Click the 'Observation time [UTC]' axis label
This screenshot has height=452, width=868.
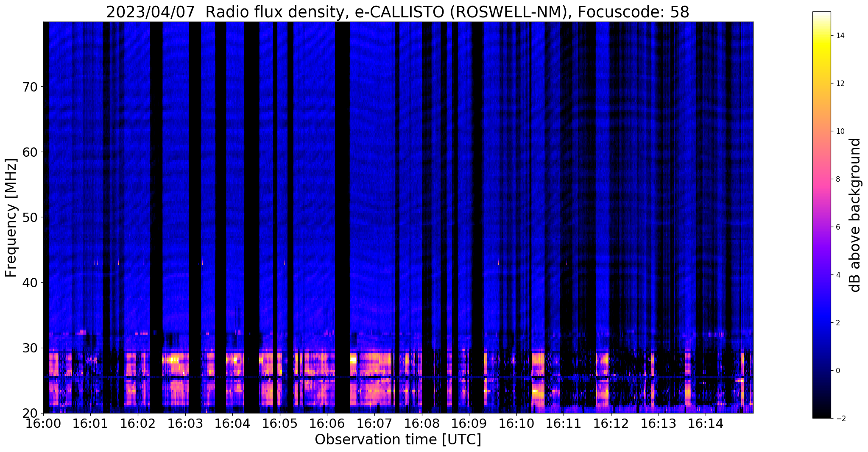click(398, 439)
